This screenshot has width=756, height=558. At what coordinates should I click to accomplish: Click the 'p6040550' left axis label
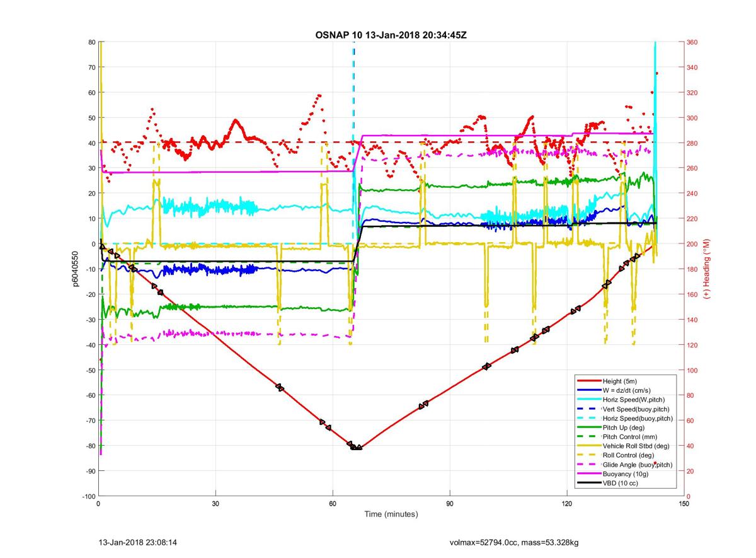point(75,269)
